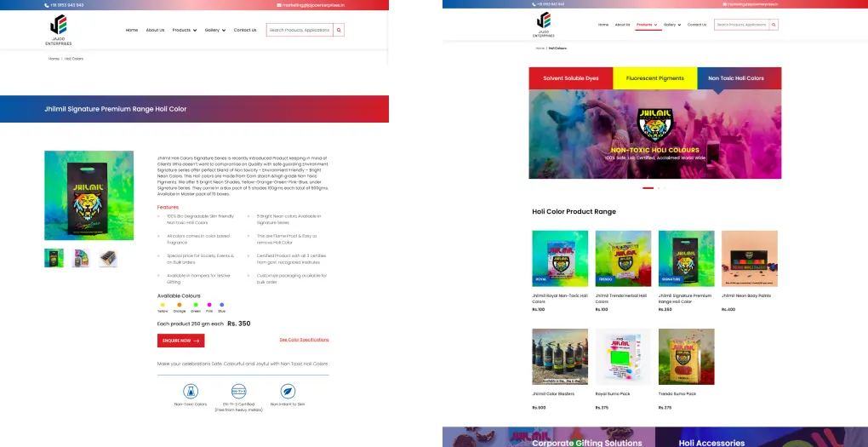Viewport: 868px width, 447px height.
Task: Click the envelope email icon on the right page
Action: 725,4
